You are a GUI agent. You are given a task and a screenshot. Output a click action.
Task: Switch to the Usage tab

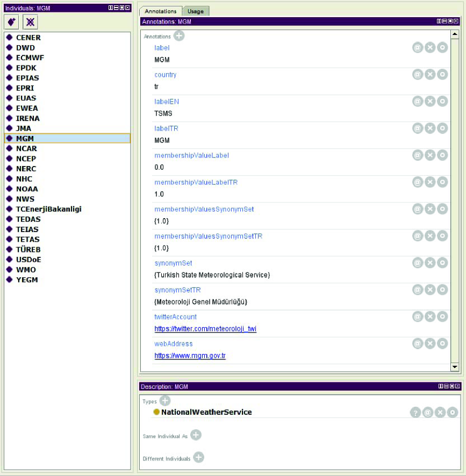click(195, 11)
